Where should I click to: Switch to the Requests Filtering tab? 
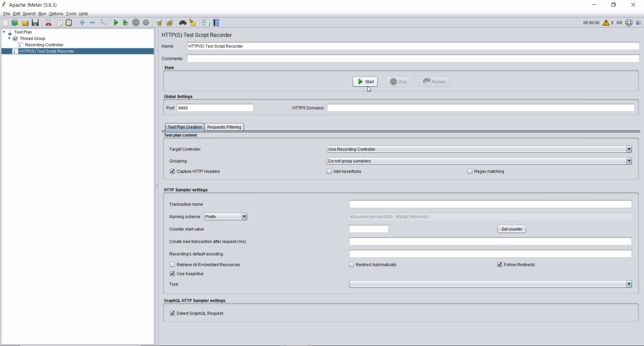coord(224,127)
